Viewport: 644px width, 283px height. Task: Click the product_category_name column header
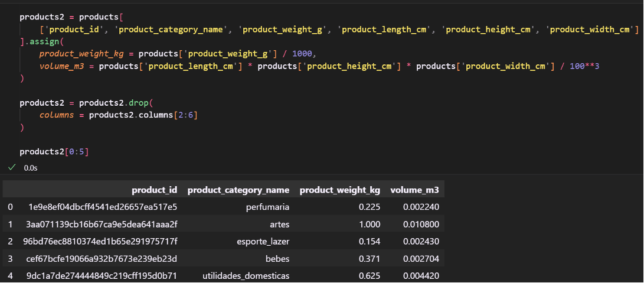pyautogui.click(x=238, y=190)
